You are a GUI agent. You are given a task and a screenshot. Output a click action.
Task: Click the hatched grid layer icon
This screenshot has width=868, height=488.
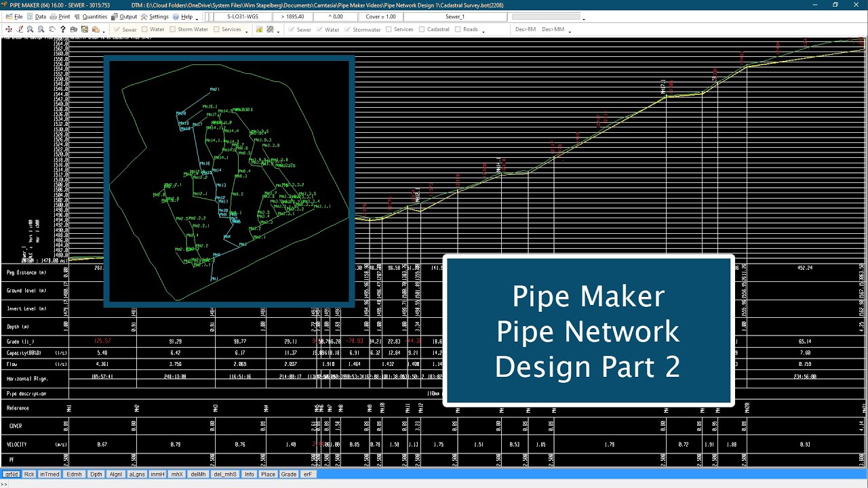pyautogui.click(x=270, y=29)
